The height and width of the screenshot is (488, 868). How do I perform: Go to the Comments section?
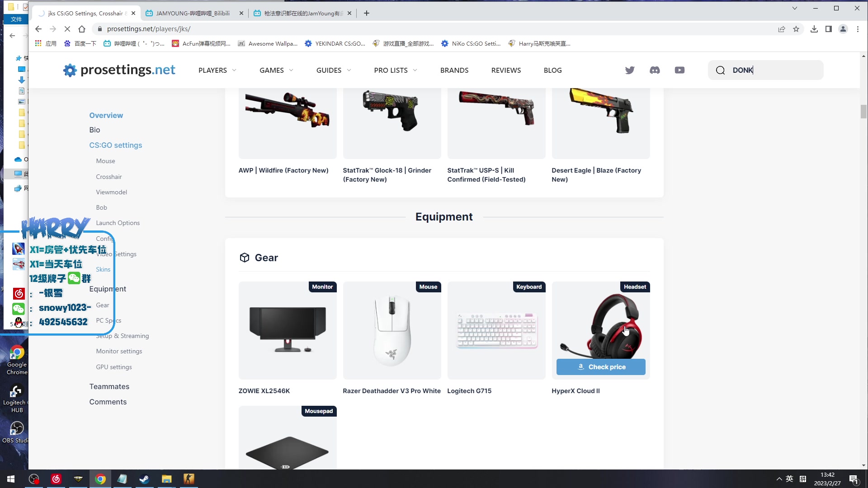(x=108, y=402)
